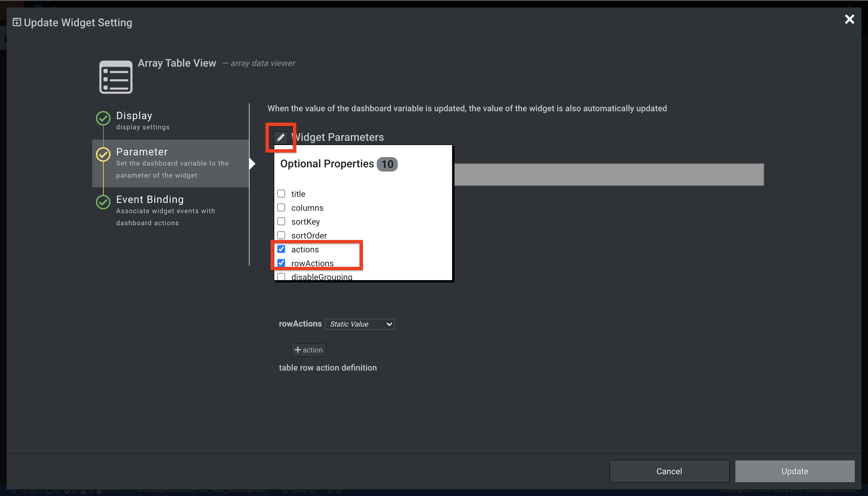Click the rowActions parameter label
The width and height of the screenshot is (868, 496).
click(300, 324)
